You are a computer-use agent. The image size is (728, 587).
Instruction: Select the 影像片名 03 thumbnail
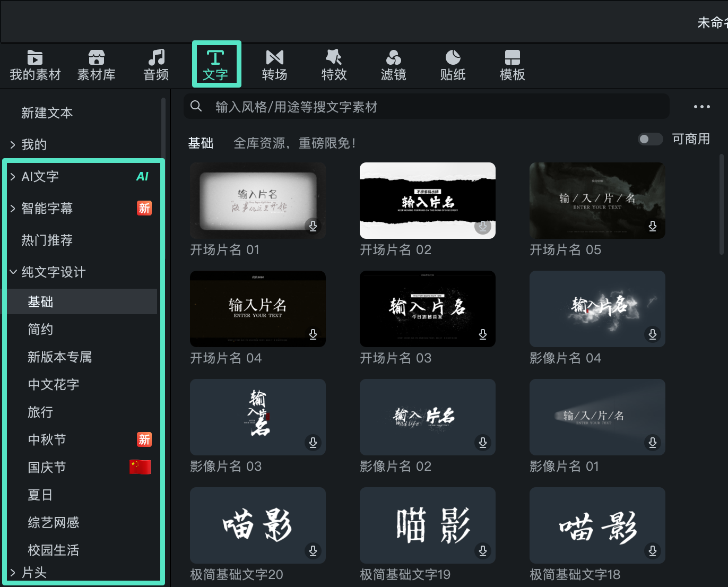(x=258, y=417)
